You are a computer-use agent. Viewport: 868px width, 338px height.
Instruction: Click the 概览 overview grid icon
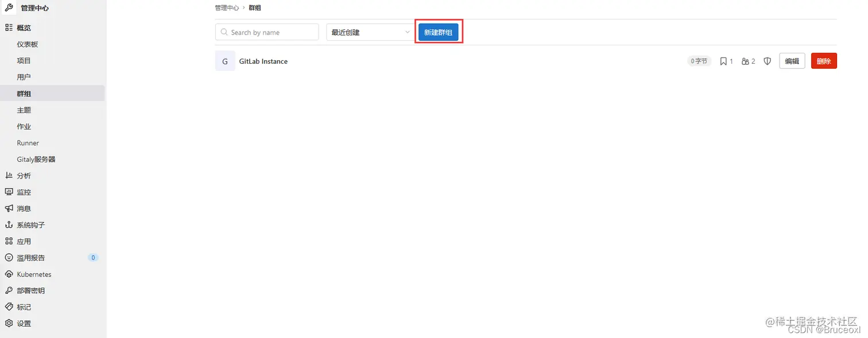pos(9,28)
